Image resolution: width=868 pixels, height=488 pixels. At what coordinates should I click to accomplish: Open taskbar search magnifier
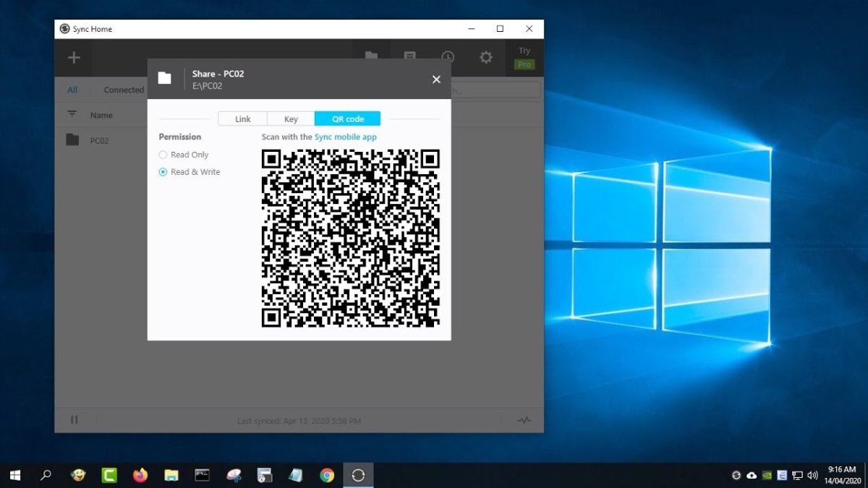point(46,475)
